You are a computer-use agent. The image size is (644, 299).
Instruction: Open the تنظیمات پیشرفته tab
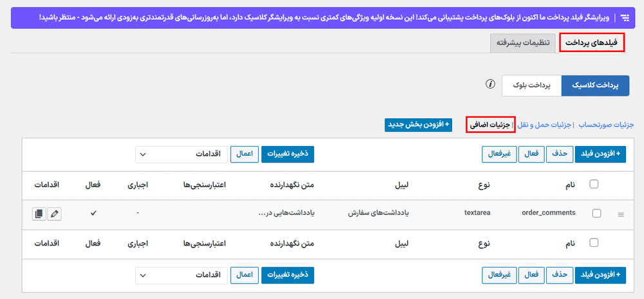(x=522, y=43)
